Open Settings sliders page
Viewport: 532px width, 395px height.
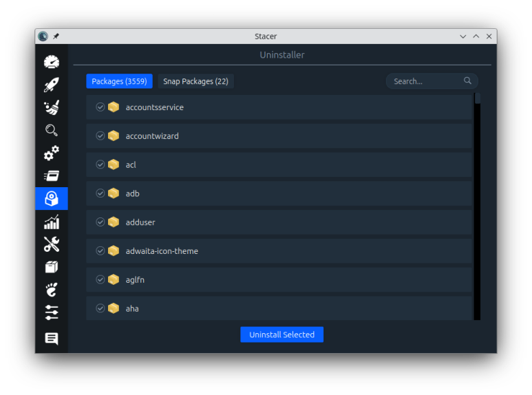pos(52,312)
